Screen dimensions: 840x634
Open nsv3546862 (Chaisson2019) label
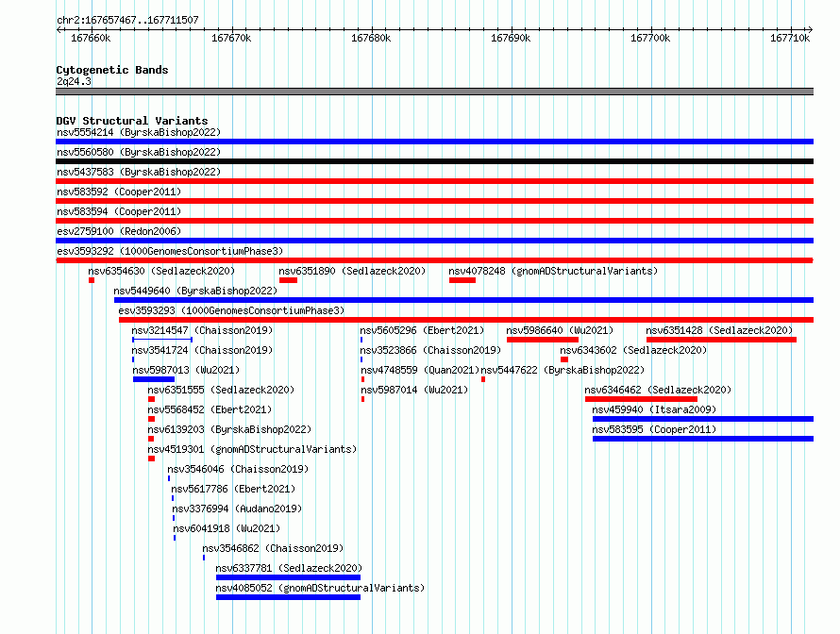pyautogui.click(x=273, y=548)
